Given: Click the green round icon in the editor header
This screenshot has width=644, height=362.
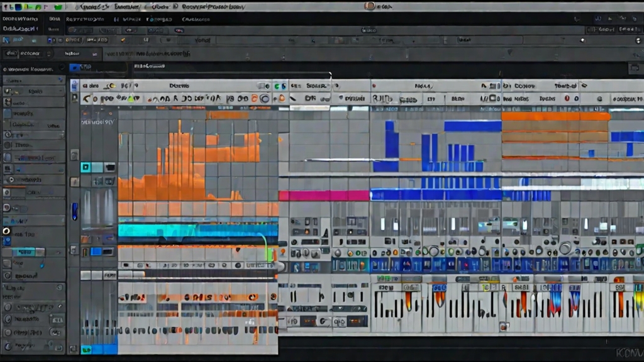Looking at the screenshot, I should [277, 85].
